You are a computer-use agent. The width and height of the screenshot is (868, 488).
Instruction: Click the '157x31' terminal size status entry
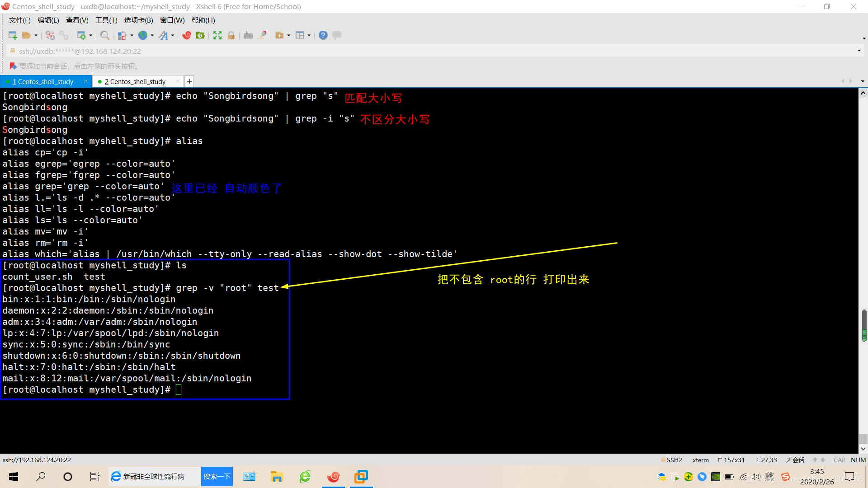point(731,460)
